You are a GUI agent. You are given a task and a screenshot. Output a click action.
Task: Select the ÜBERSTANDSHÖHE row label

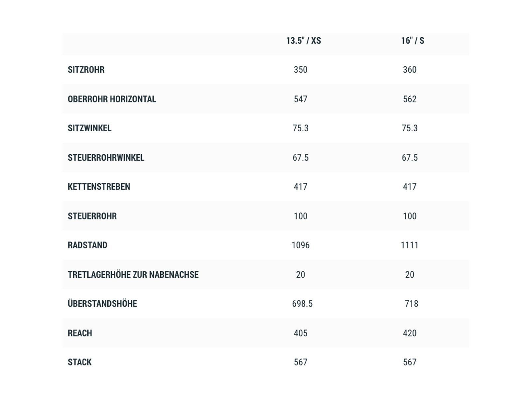(102, 304)
